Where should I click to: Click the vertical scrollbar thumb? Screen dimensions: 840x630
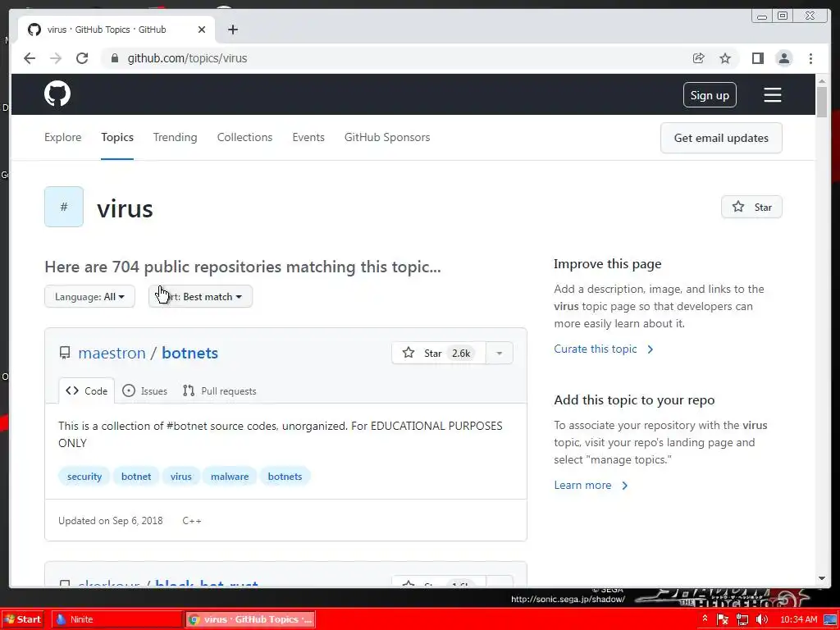tap(822, 102)
